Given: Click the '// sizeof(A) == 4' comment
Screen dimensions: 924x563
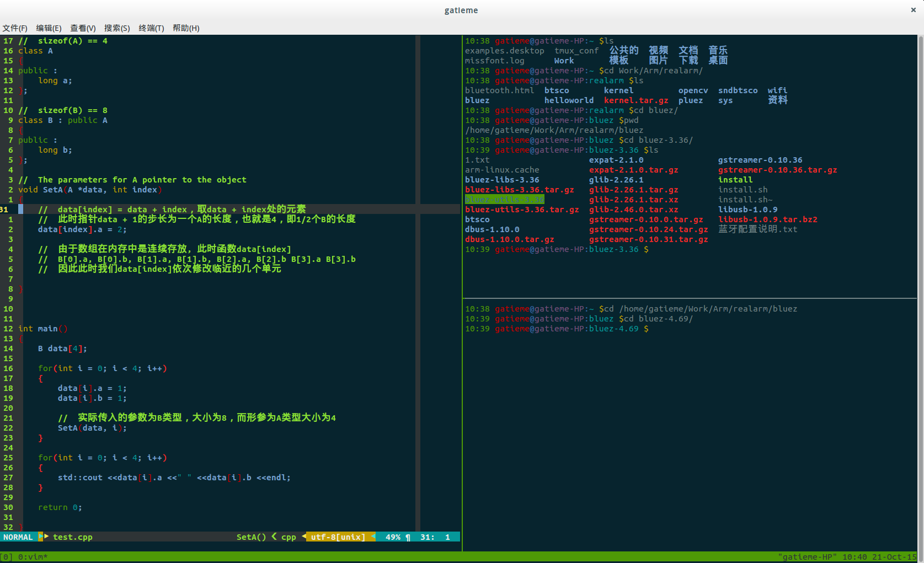Looking at the screenshot, I should pos(63,41).
